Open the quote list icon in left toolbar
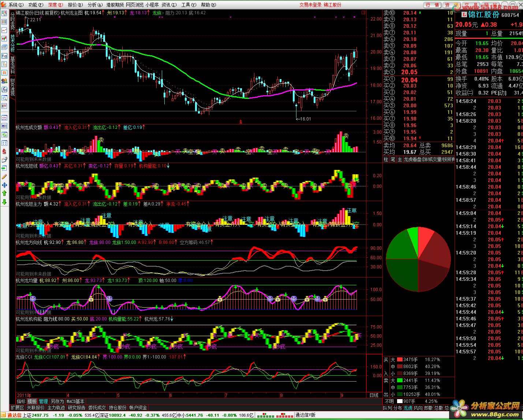The image size is (523, 420). (x=4, y=13)
